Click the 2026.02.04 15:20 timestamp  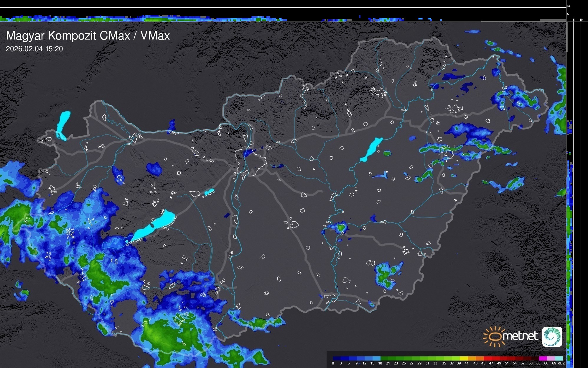tap(34, 49)
